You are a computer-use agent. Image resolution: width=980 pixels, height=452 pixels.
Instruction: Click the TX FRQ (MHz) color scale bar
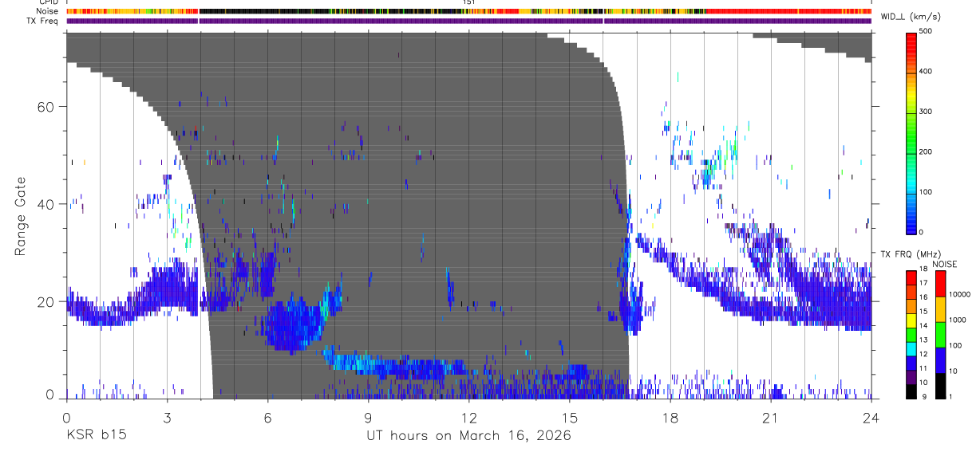coord(911,333)
